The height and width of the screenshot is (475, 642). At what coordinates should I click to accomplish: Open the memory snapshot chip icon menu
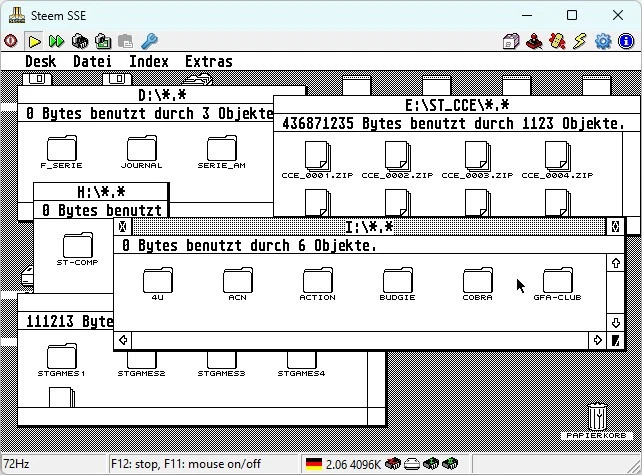80,41
